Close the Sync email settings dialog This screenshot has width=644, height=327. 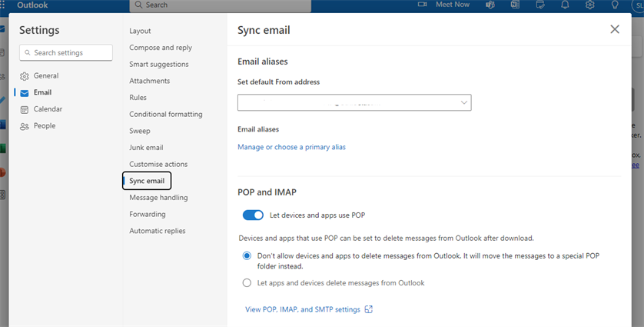point(614,29)
